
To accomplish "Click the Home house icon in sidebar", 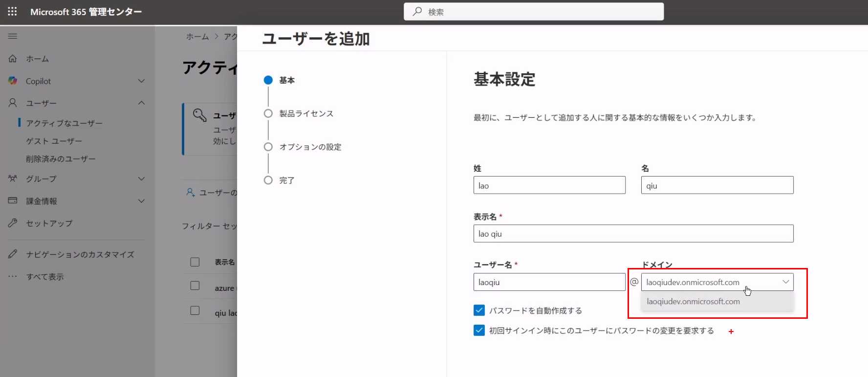I will click(x=13, y=59).
